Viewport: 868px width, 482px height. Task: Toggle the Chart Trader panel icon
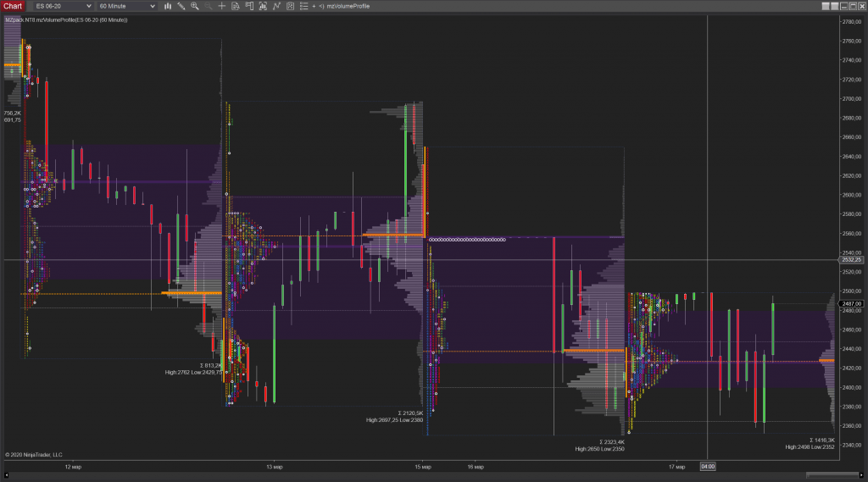tap(249, 6)
